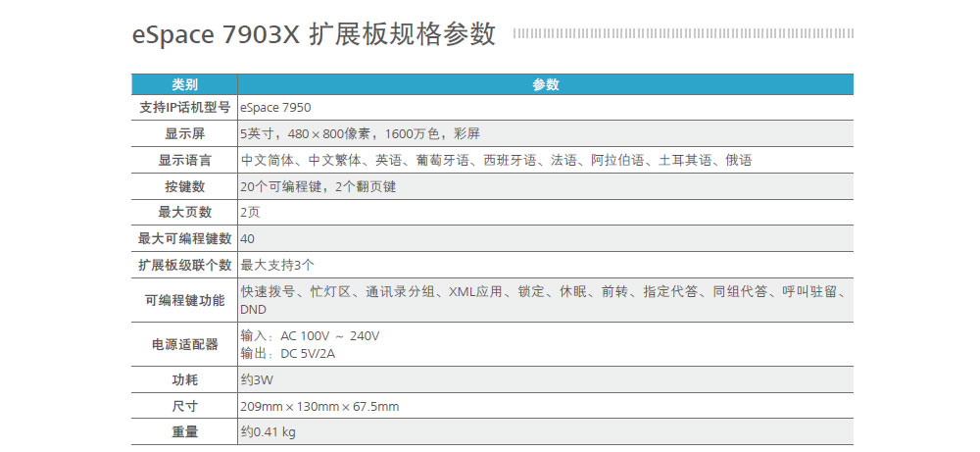Click the 电源适配器 row label

point(184,344)
